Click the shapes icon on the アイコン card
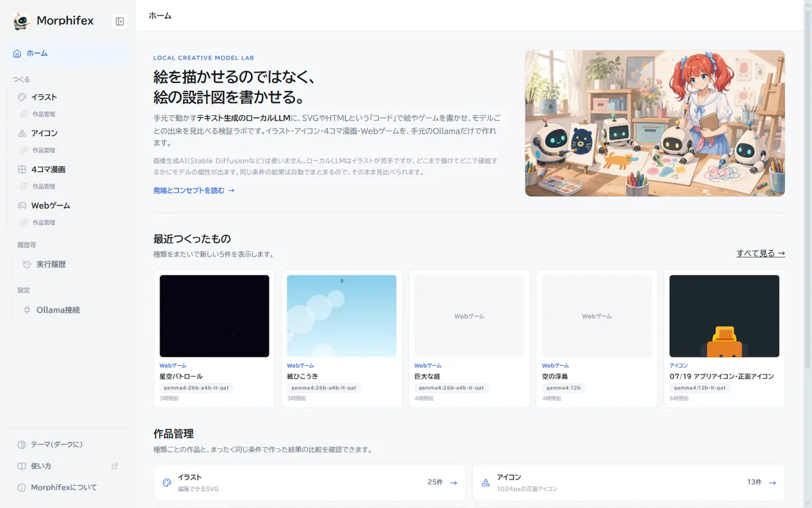The width and height of the screenshot is (812, 508). point(485,483)
